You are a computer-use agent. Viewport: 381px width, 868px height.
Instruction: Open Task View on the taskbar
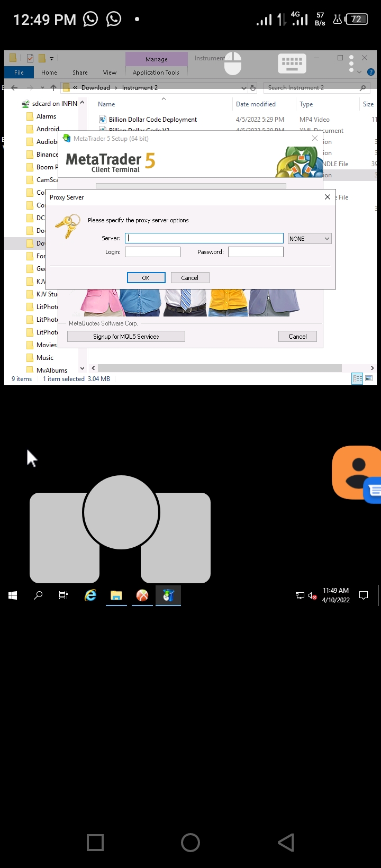coord(63,595)
